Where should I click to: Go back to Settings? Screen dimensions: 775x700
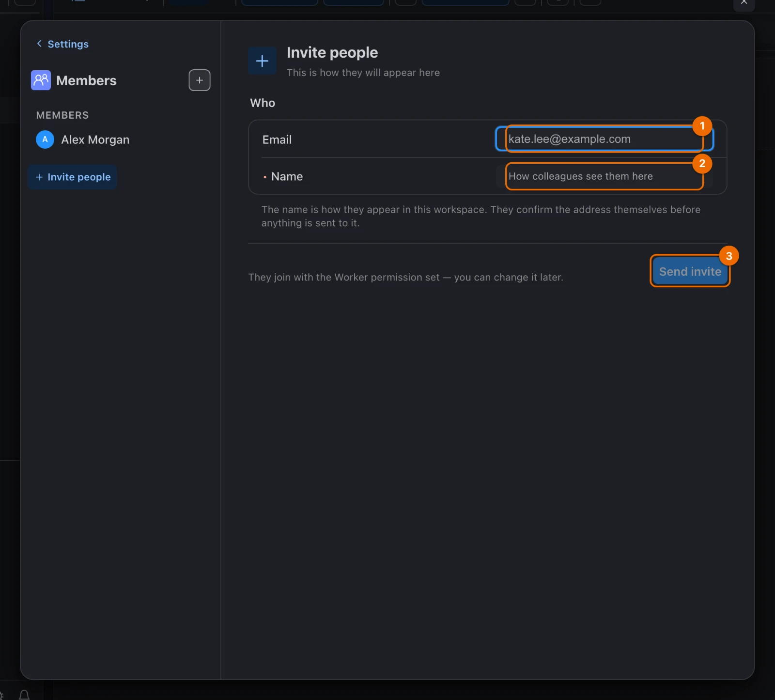click(x=62, y=44)
